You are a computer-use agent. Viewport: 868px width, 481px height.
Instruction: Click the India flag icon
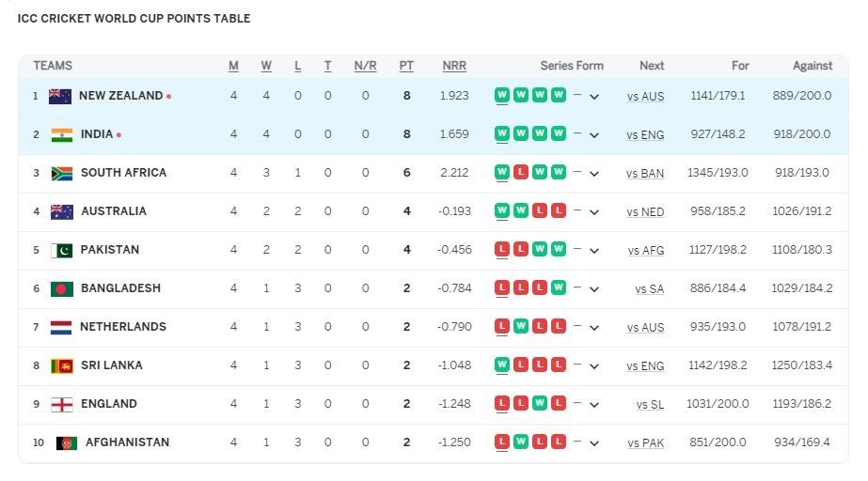[62, 134]
